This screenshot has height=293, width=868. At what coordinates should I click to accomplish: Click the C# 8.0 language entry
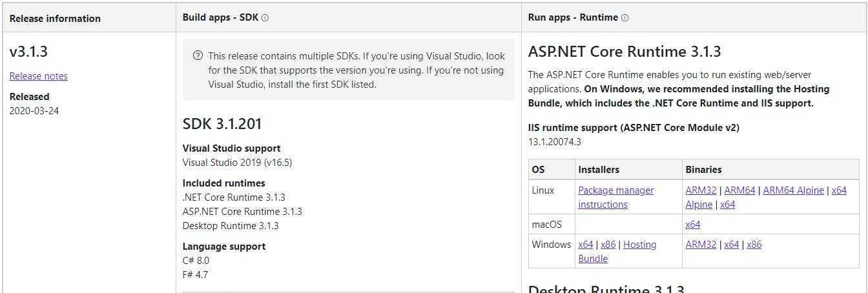pyautogui.click(x=196, y=261)
